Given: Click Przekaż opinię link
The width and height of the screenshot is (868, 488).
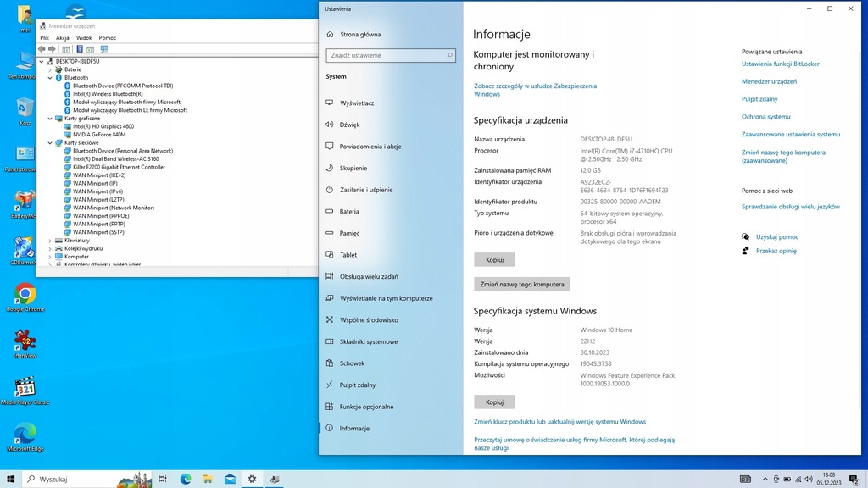Looking at the screenshot, I should (776, 251).
